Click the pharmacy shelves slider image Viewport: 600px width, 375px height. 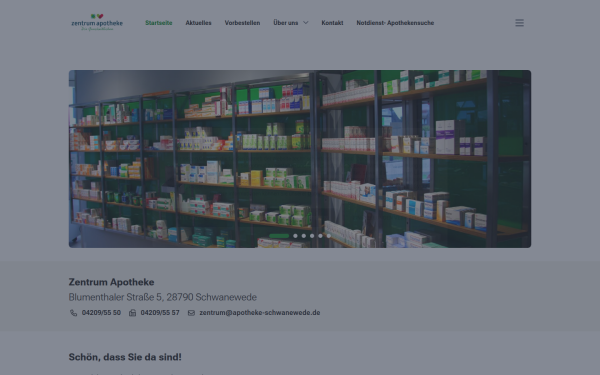[300, 159]
